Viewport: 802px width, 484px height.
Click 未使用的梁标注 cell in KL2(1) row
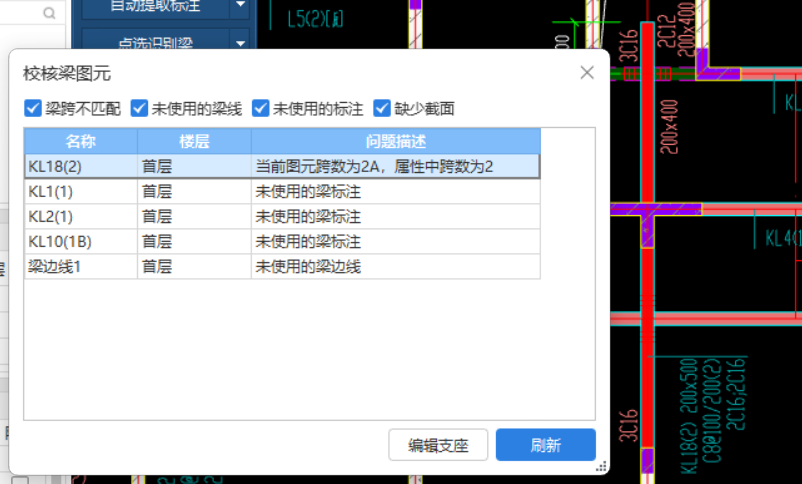click(x=396, y=216)
